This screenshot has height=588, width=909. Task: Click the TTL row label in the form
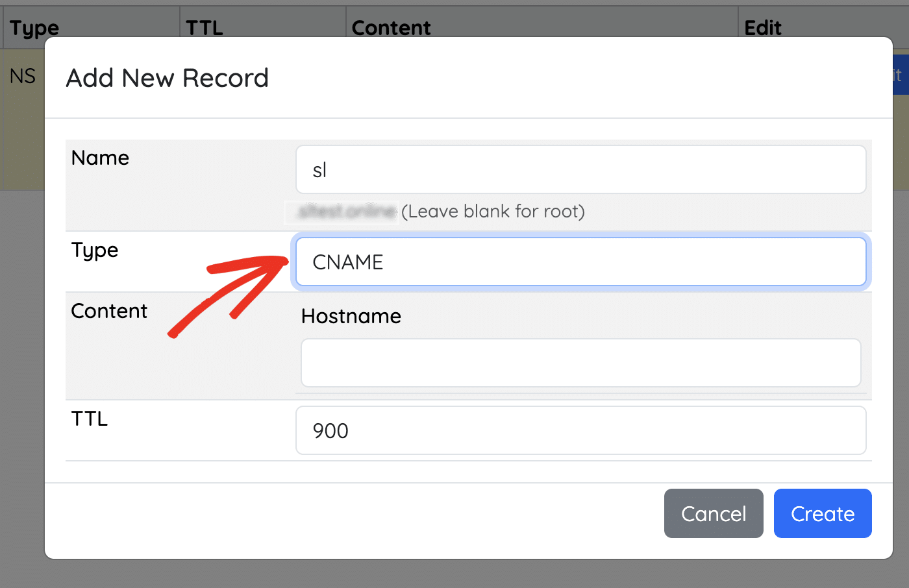pyautogui.click(x=90, y=418)
